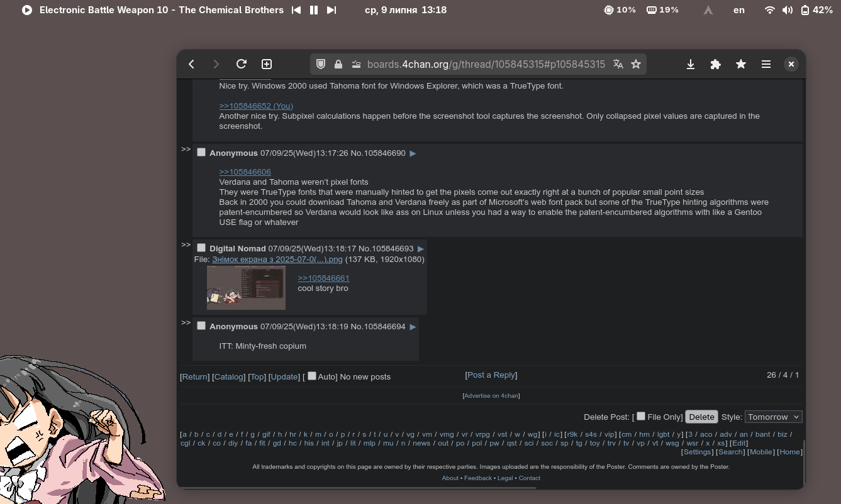The height and width of the screenshot is (504, 841).
Task: Tick checkbox for post No.105846690
Action: pos(201,152)
